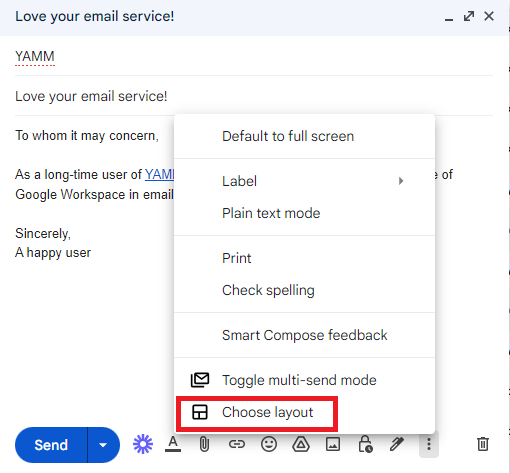Click the multi-send envelope icon
510x473 pixels.
point(200,380)
